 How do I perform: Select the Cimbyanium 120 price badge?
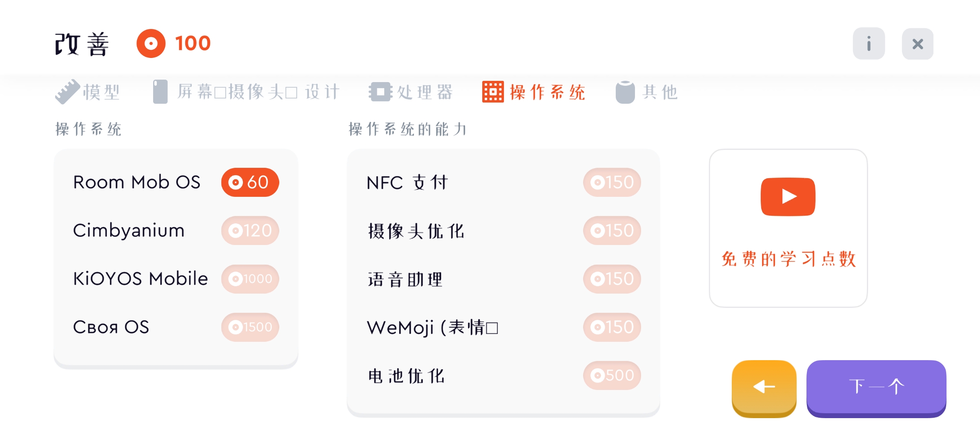(x=250, y=231)
